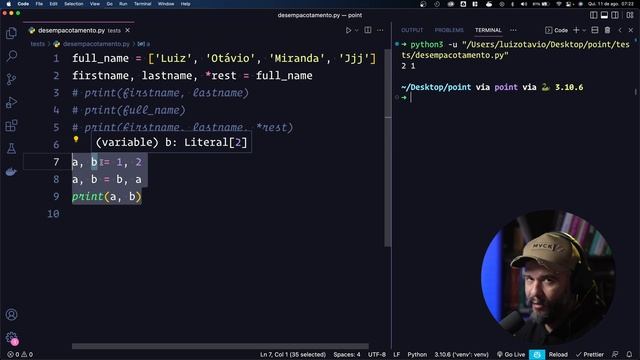This screenshot has width=640, height=360.
Task: Open the Edit menu
Action: pos(53,4)
